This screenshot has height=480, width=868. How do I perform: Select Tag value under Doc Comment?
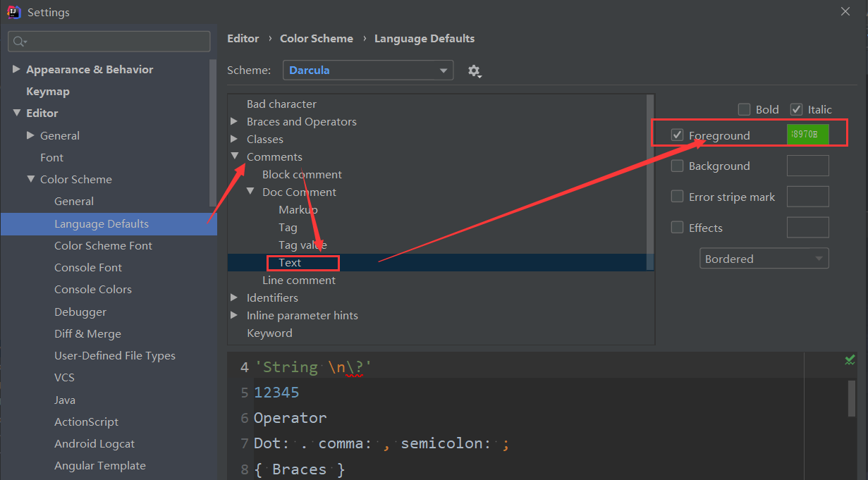tap(302, 245)
